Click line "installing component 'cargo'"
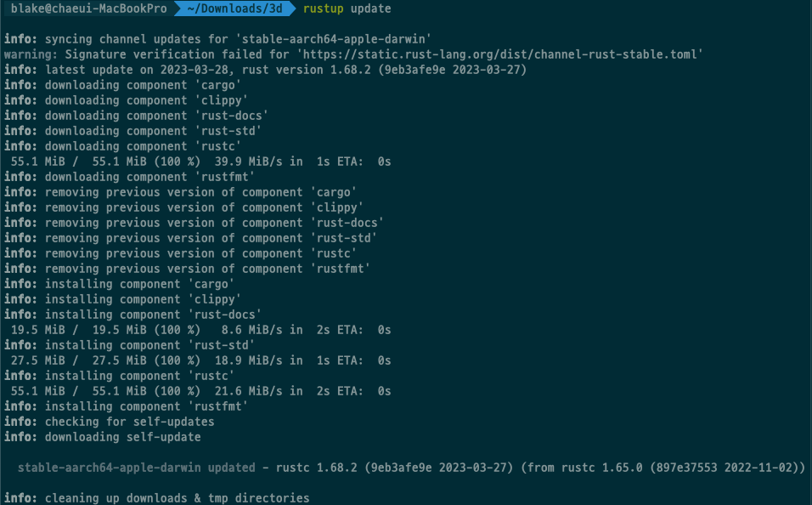The height and width of the screenshot is (505, 812). click(119, 284)
